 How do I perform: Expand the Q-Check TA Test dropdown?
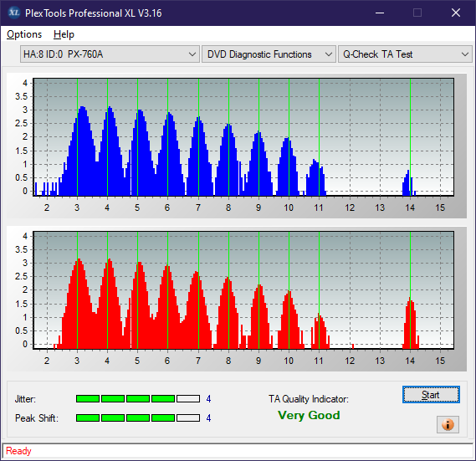click(x=405, y=54)
